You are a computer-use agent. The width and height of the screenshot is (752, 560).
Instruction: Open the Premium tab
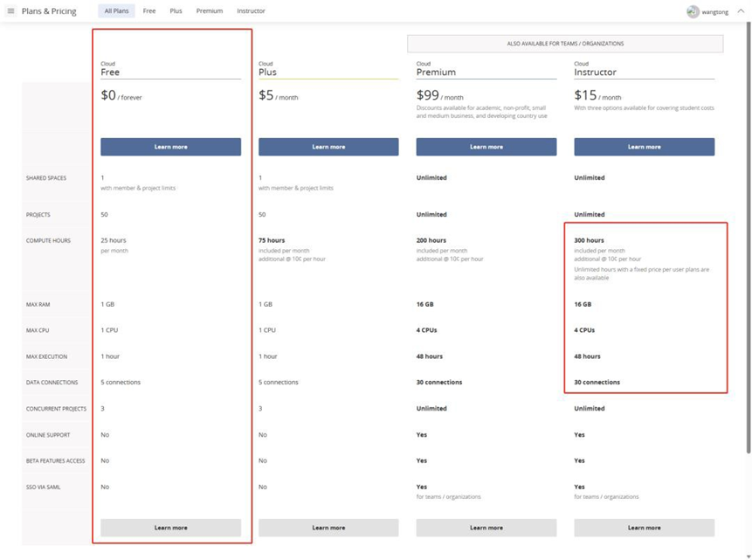[210, 11]
